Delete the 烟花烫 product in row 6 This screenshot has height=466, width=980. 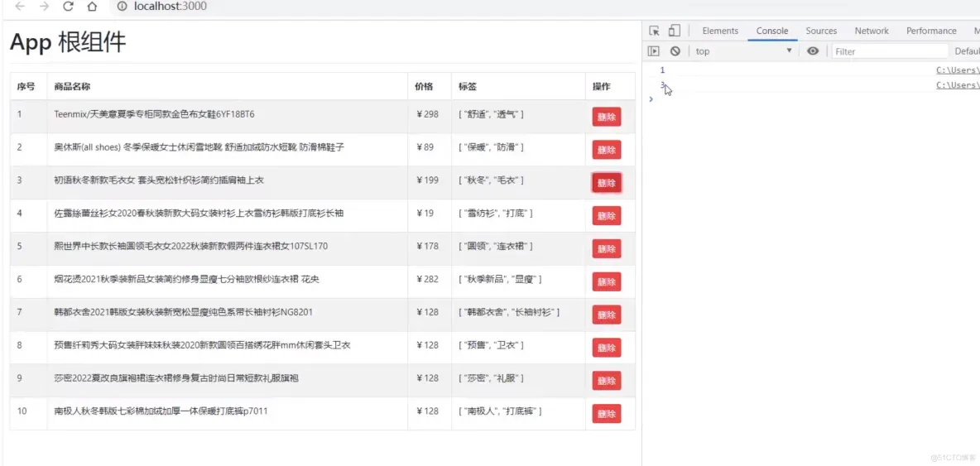click(x=606, y=281)
